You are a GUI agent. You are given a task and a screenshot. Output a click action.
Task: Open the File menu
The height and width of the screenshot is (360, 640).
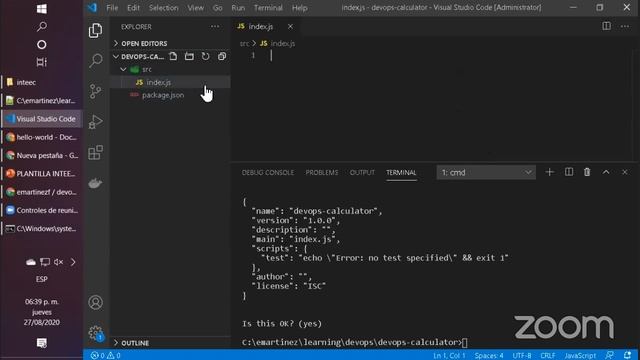(112, 8)
